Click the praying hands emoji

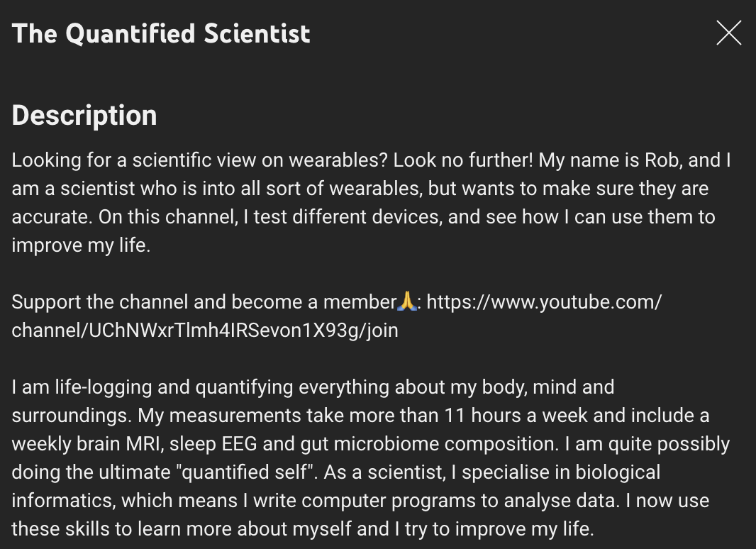pyautogui.click(x=407, y=302)
